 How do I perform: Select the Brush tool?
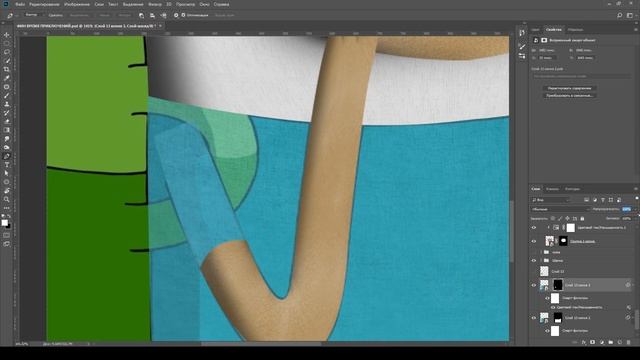coord(7,96)
